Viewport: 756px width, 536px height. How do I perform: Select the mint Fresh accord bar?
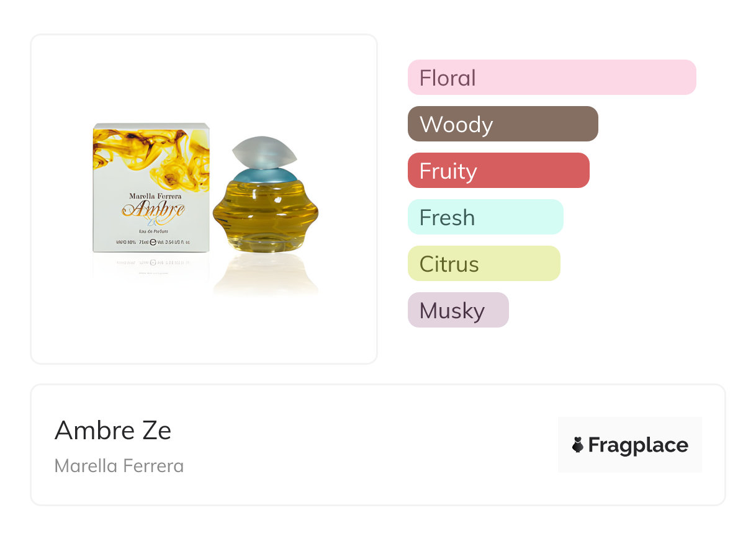[485, 217]
